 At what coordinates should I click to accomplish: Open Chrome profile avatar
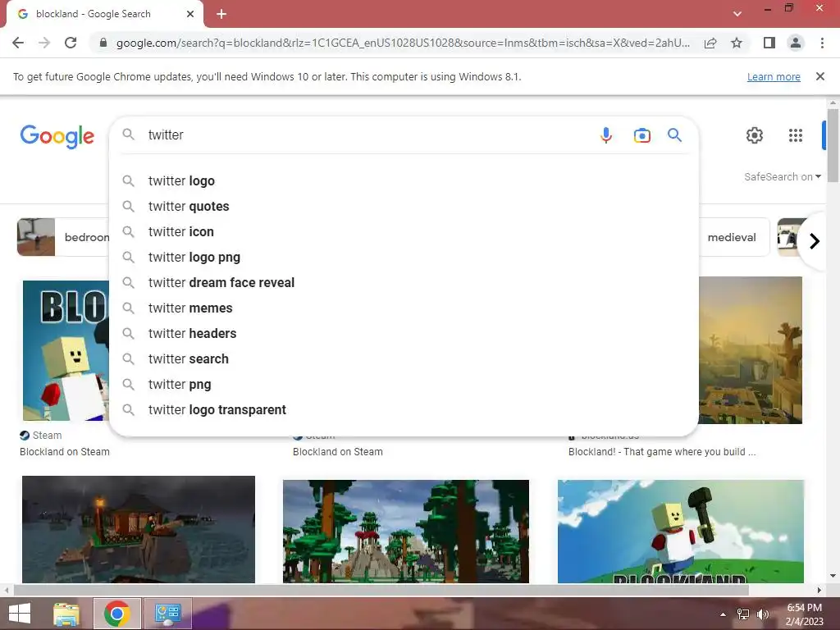tap(796, 43)
